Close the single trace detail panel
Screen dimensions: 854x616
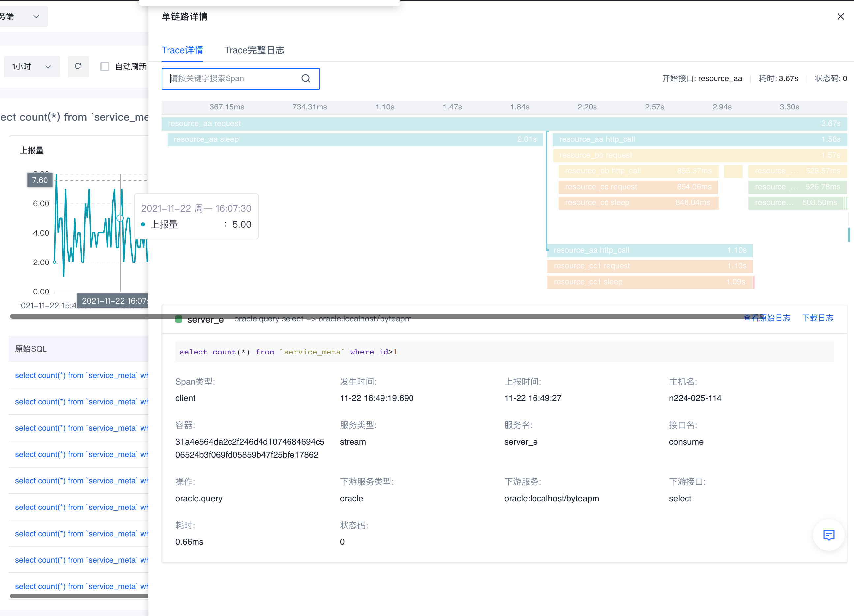coord(840,16)
